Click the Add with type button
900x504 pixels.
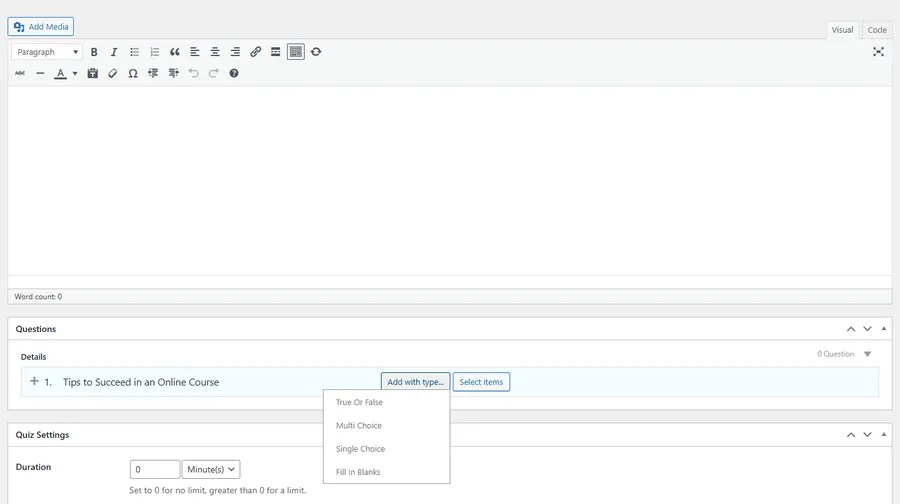coord(415,382)
